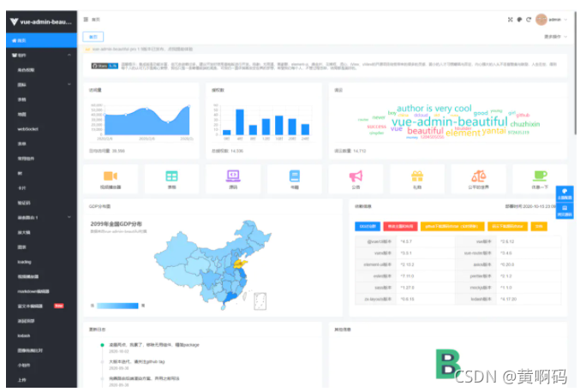Click the admin user avatar
580x392 pixels.
click(541, 20)
